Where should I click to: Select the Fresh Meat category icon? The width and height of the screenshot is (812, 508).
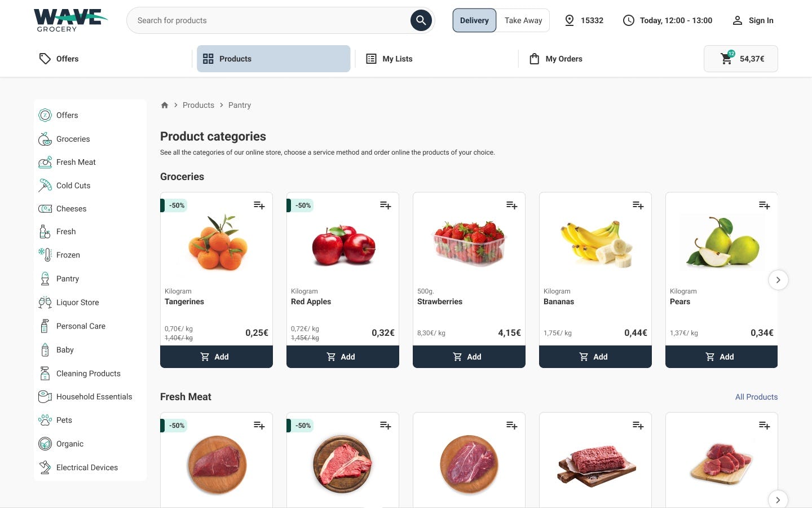coord(45,162)
